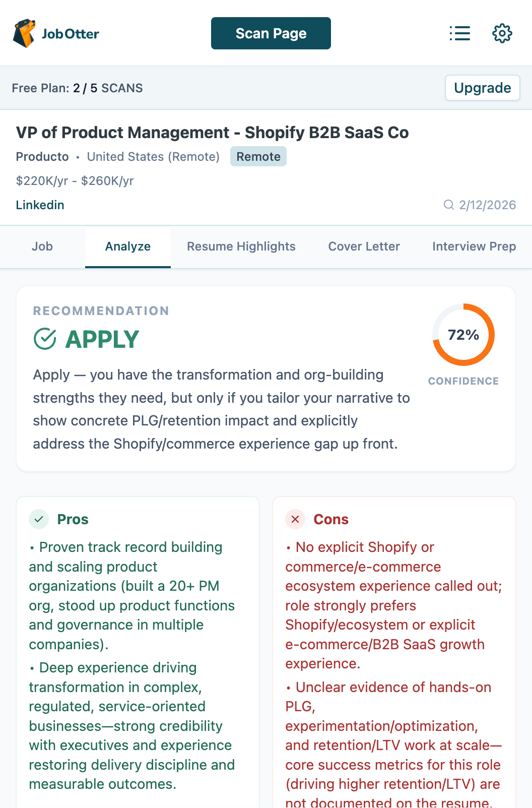Screen dimensions: 532x808
Task: Open the list menu icon
Action: coord(460,33)
